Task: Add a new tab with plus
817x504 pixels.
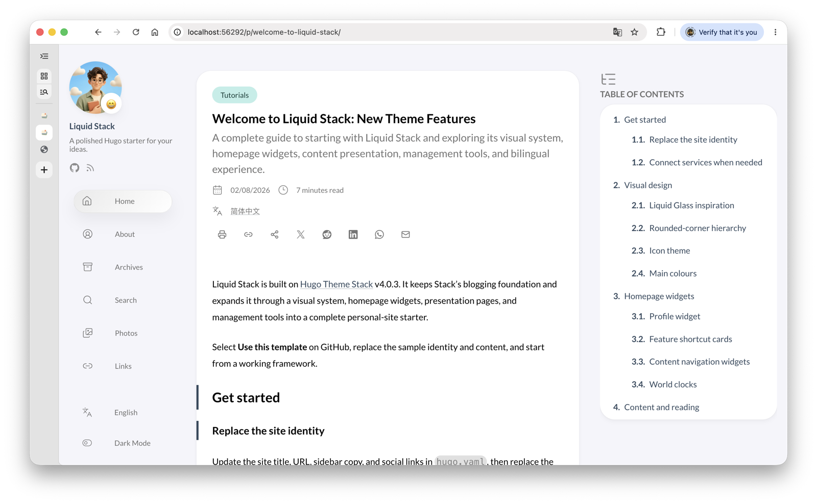Action: [x=44, y=170]
